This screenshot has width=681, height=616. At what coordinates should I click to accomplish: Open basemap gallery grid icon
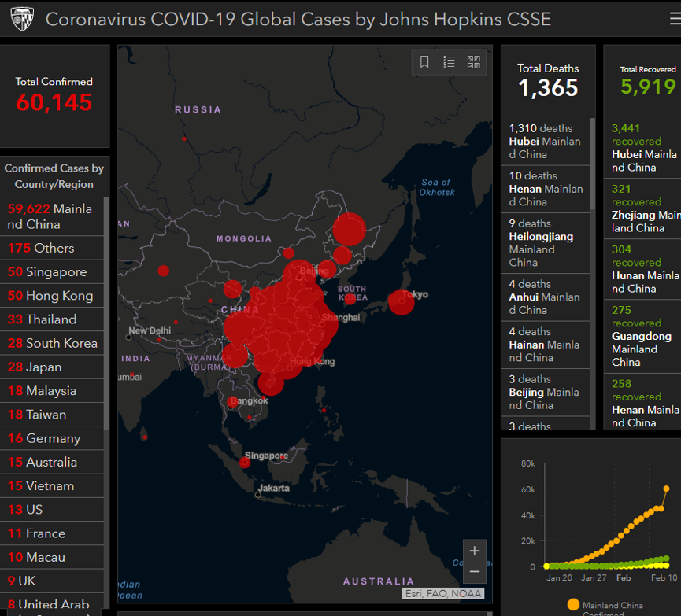coord(473,61)
